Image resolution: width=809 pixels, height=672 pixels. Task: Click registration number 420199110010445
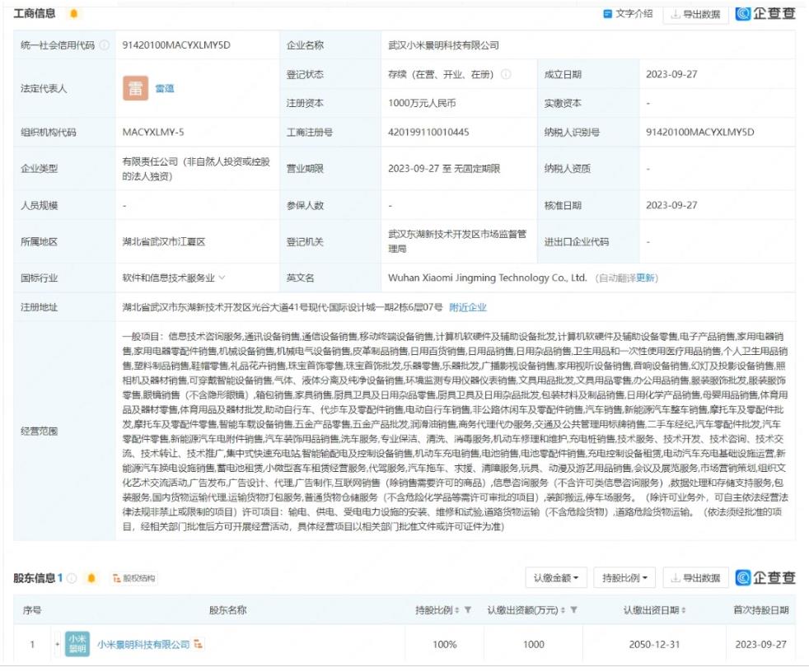tap(428, 132)
